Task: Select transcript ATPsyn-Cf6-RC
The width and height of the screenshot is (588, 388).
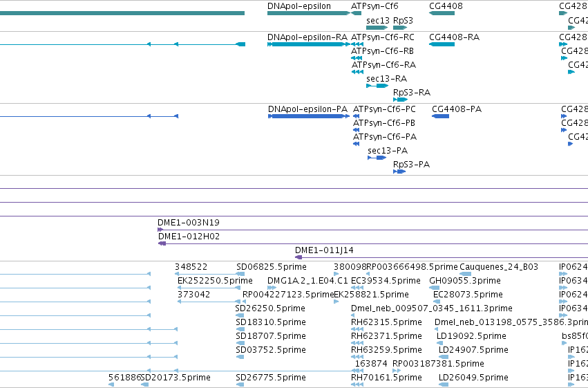Action: point(383,37)
